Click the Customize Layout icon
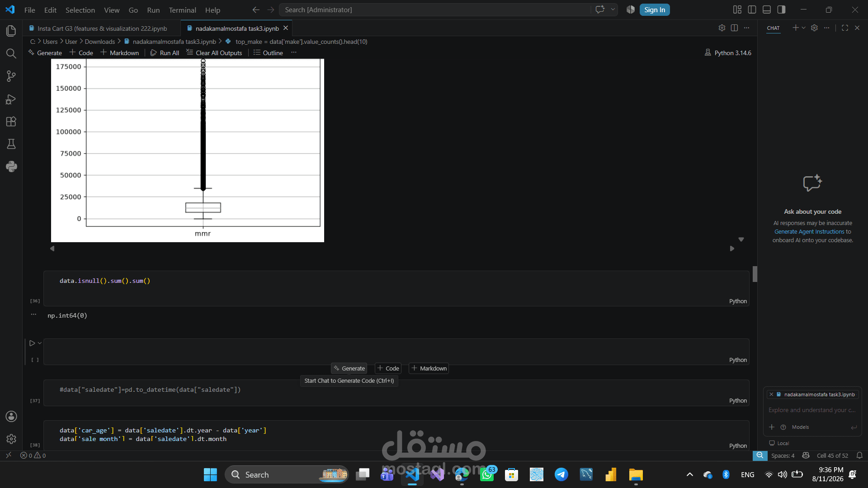The image size is (868, 488). [737, 9]
